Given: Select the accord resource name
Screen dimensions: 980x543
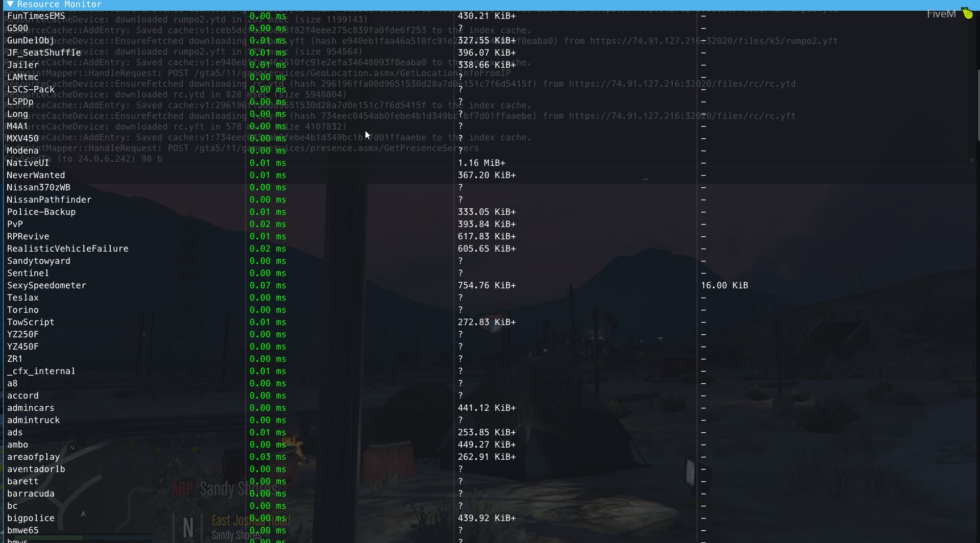Looking at the screenshot, I should tap(23, 396).
